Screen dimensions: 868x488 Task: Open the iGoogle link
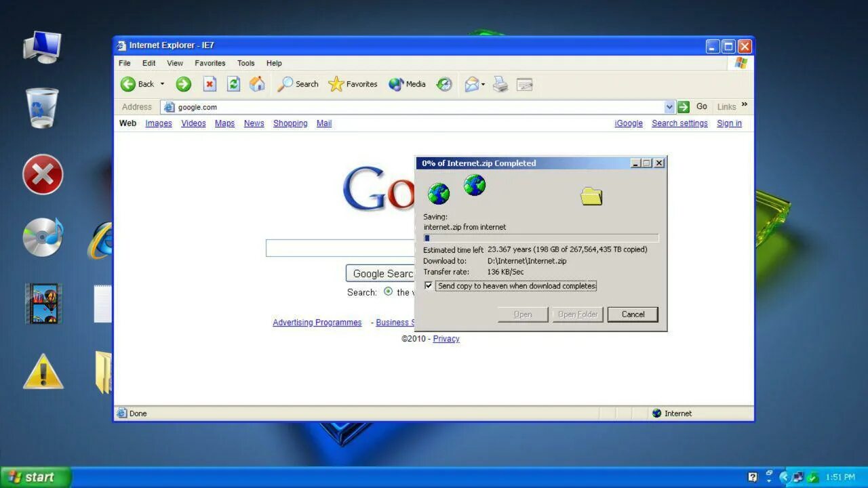click(x=629, y=123)
